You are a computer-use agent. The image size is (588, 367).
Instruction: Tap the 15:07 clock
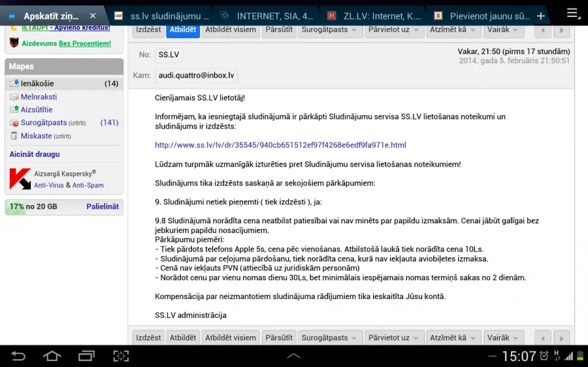(519, 356)
